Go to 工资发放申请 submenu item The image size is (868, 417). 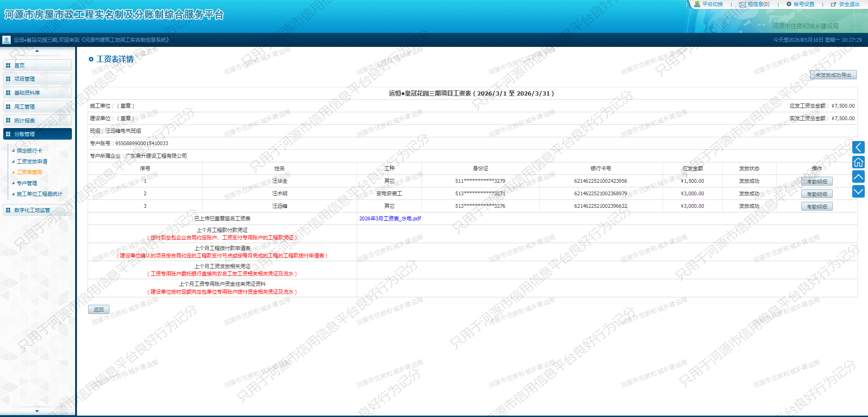32,161
